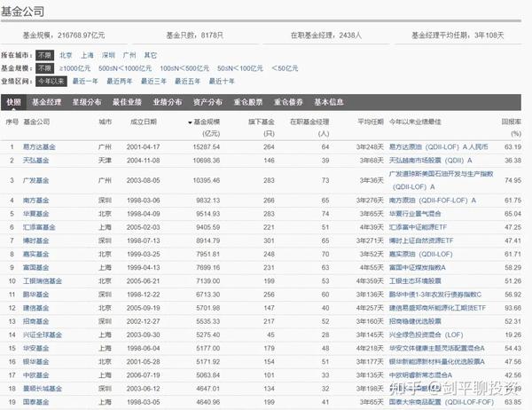
Task: Open 汇添富中证能源ETF fund link
Action: coord(418,227)
